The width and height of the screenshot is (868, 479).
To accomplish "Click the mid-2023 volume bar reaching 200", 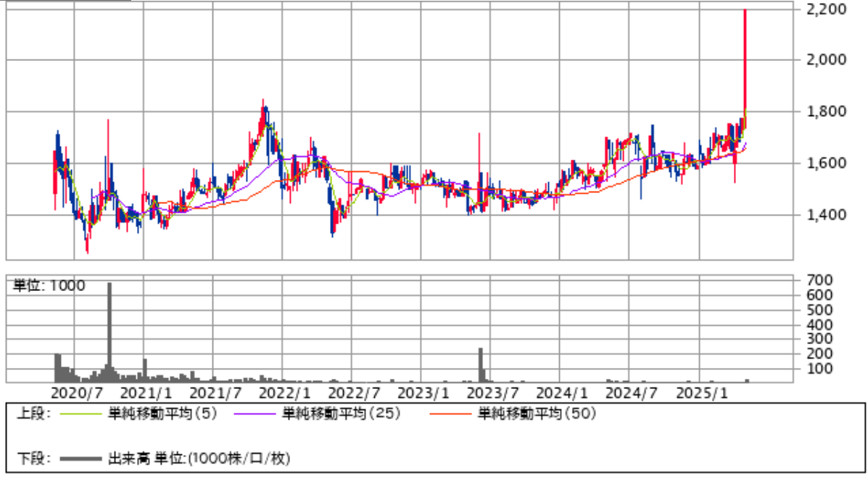I will coord(481,365).
